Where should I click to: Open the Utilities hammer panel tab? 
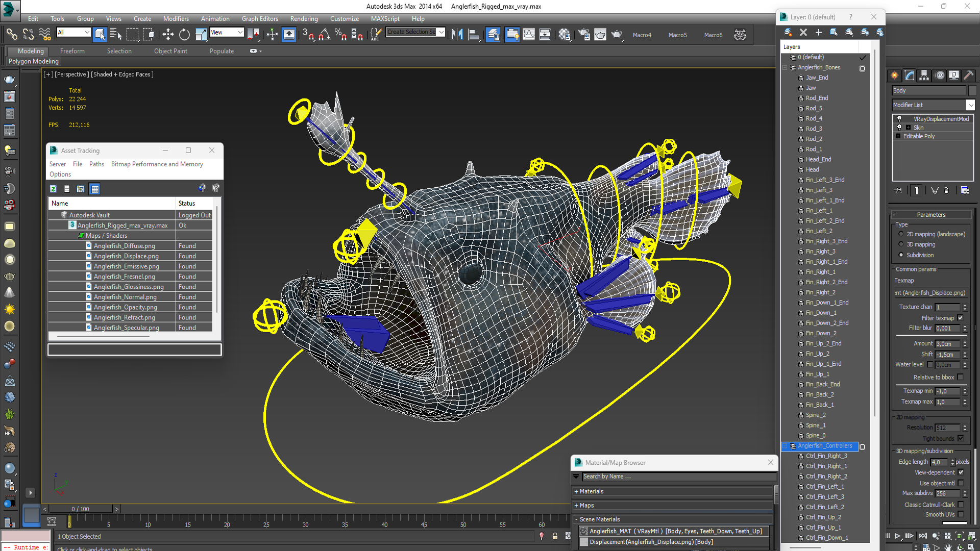[968, 76]
